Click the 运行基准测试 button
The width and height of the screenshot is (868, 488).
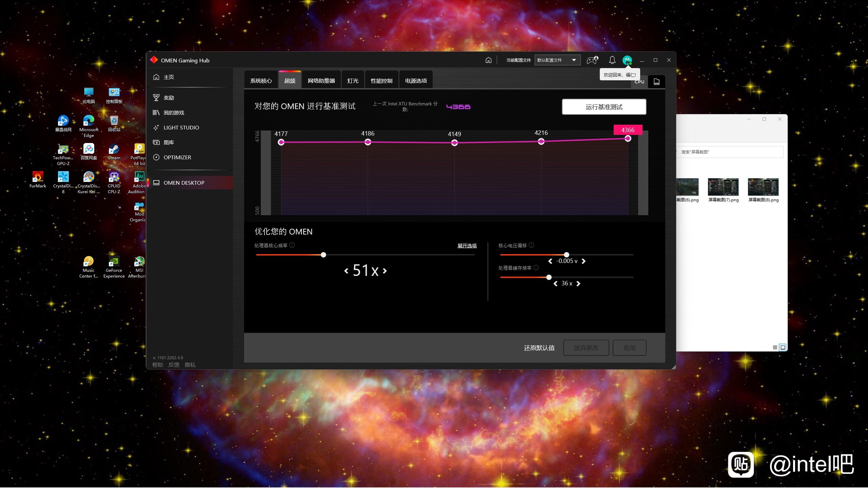pyautogui.click(x=604, y=107)
